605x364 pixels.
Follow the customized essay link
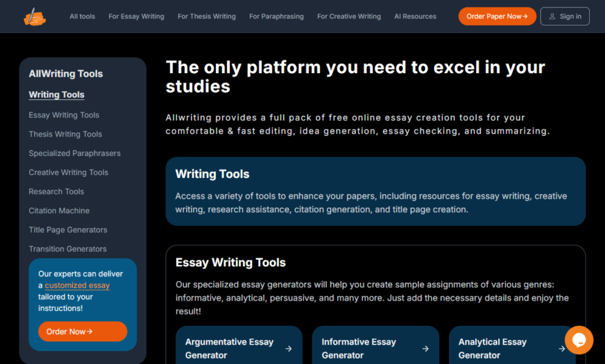77,285
